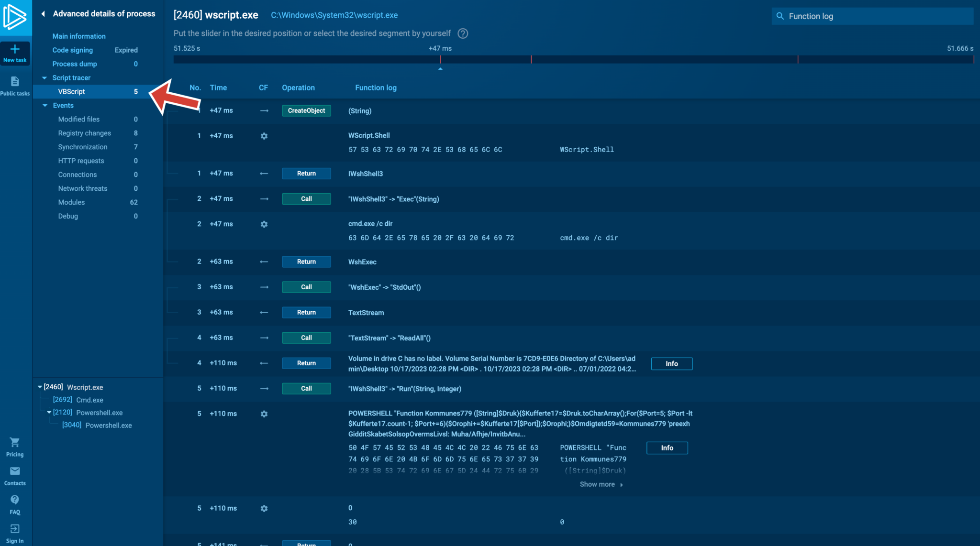This screenshot has height=546, width=980.
Task: Select Registry changes events item
Action: (x=85, y=133)
